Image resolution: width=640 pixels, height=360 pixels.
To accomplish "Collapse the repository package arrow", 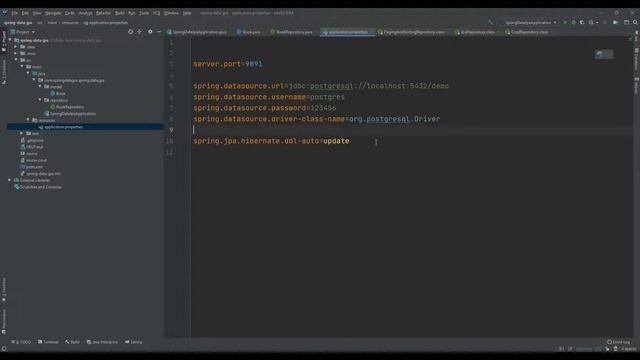I will coord(40,100).
